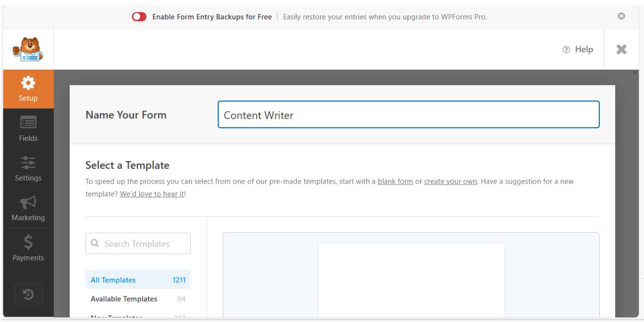Viewport: 644px width, 322px height.
Task: Click the Search Templates input box
Action: [141, 243]
